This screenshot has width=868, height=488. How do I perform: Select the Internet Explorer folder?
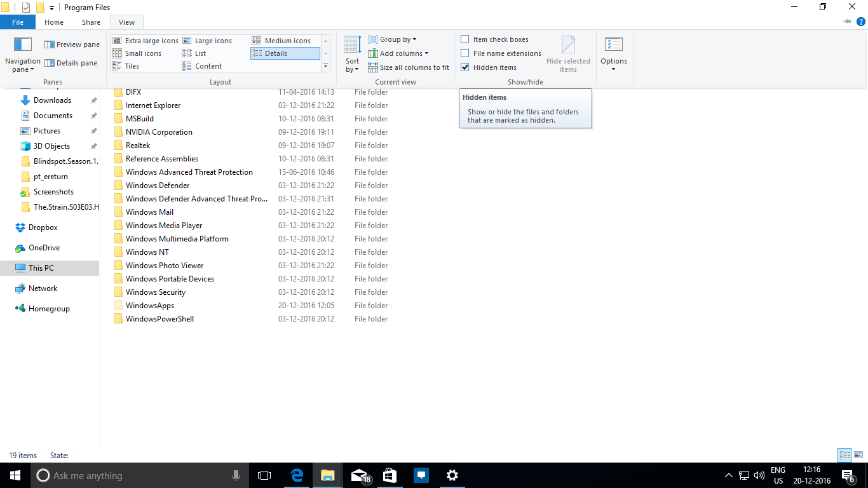pyautogui.click(x=153, y=105)
